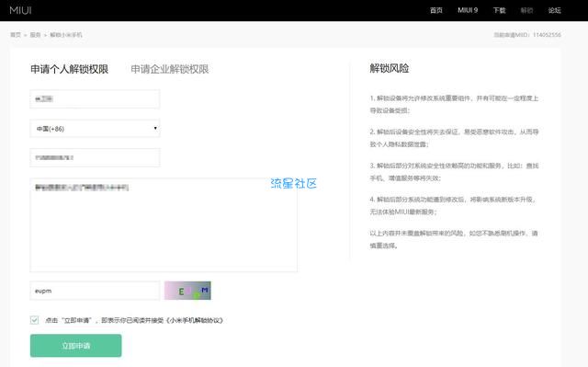Switch to the 申请企业解锁权限 tab

click(169, 69)
